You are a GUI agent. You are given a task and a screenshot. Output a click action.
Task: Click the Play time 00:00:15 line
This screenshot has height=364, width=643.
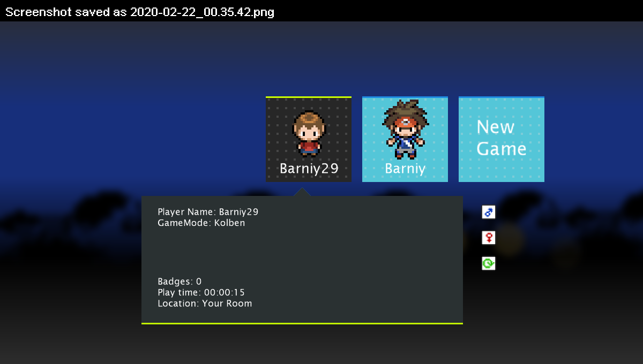pos(201,292)
